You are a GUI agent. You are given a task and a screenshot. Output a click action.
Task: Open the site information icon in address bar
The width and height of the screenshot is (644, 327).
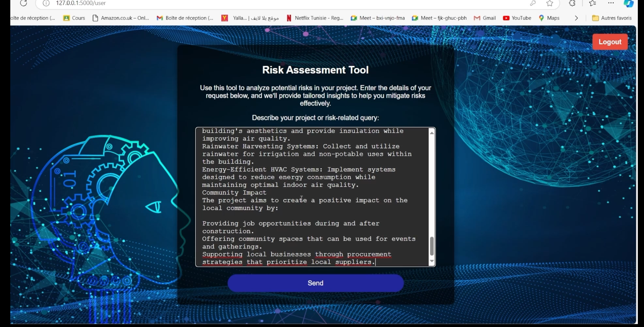[46, 3]
